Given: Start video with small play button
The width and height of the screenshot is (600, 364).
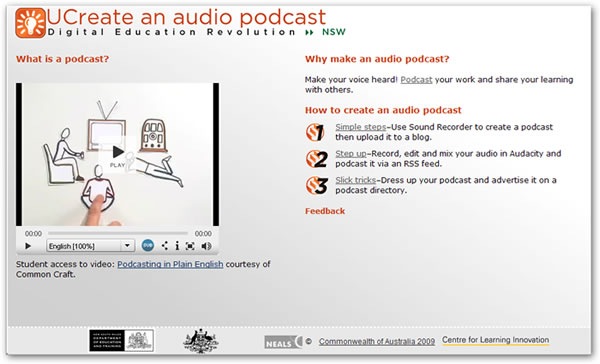Looking at the screenshot, I should 28,246.
